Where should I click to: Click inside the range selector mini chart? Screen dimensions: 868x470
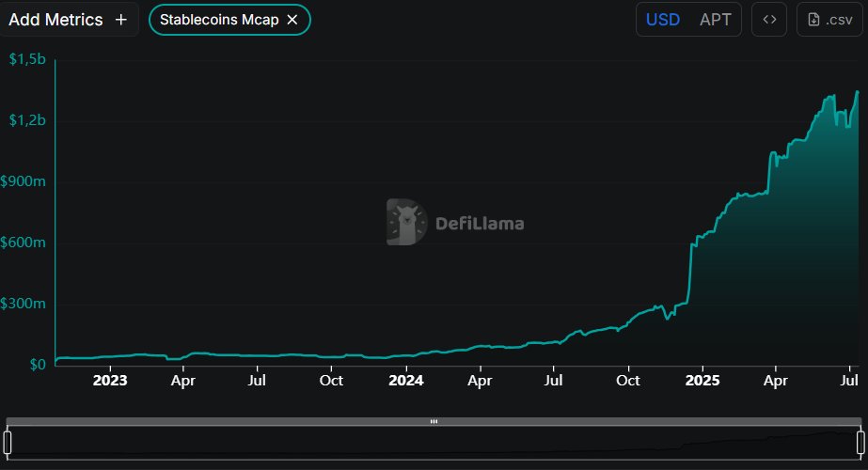click(434, 443)
